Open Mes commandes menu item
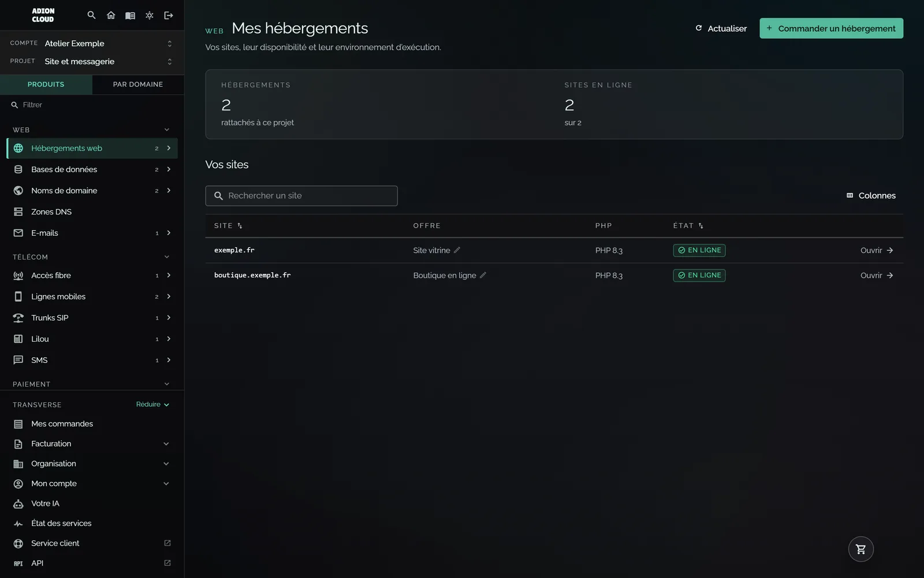The height and width of the screenshot is (578, 924). pyautogui.click(x=92, y=424)
